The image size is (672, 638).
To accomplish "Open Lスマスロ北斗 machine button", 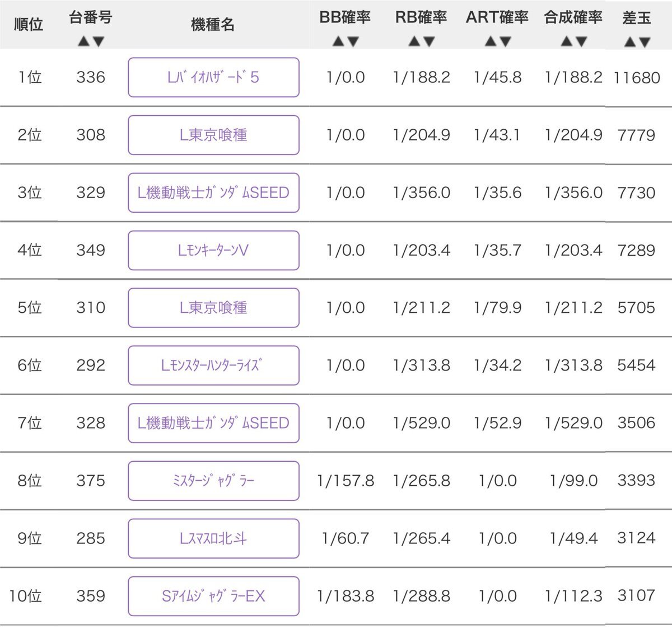I will pos(213,538).
